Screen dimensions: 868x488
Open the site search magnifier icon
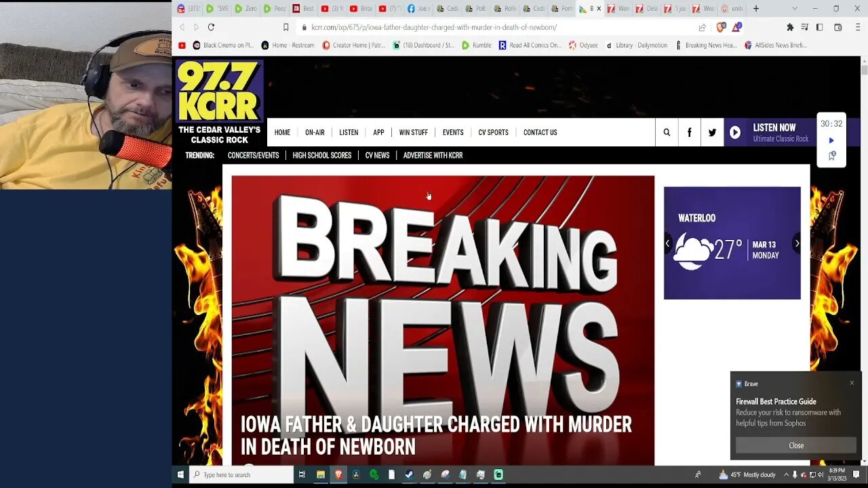667,132
